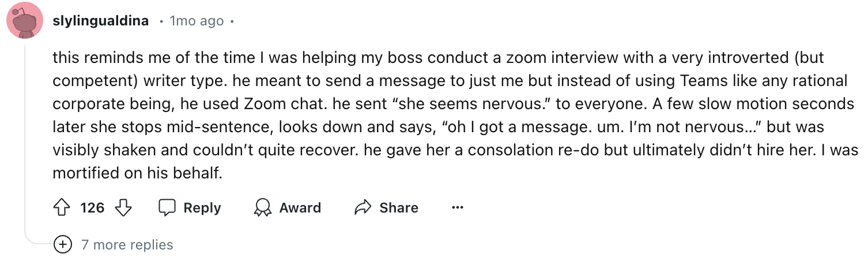Expand replies with the circled plus icon
The width and height of the screenshot is (868, 261).
62,244
